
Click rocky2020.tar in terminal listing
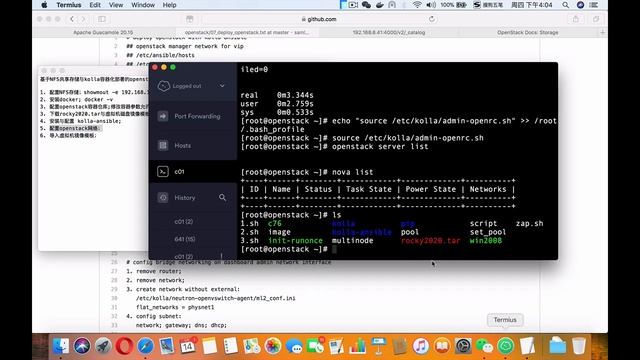tap(430, 240)
